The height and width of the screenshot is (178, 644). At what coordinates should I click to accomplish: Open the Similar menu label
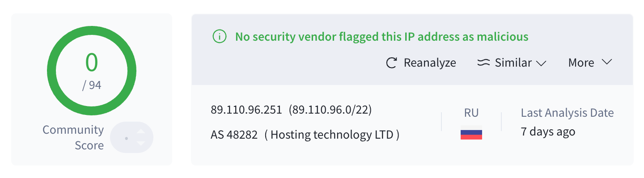point(513,63)
